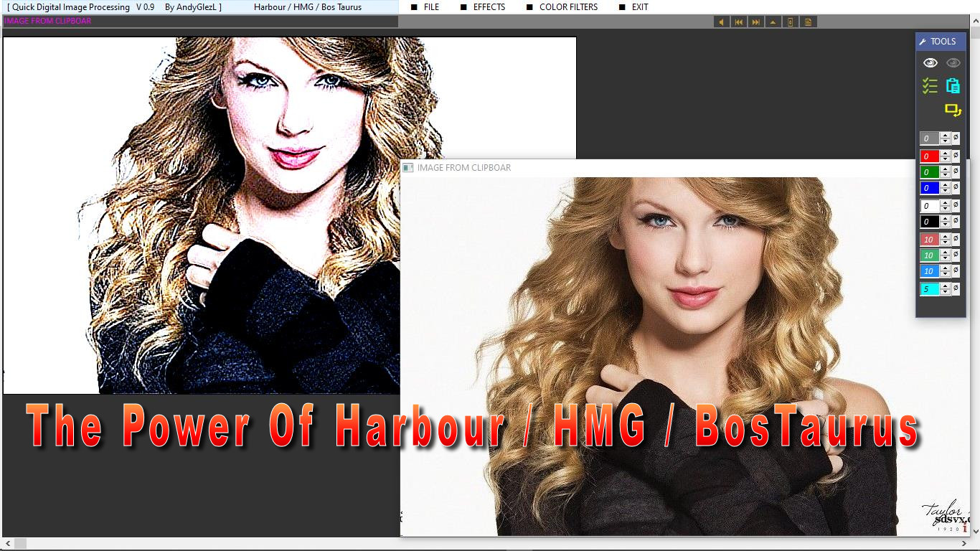Toggle the dimmed gray eye icon
The image size is (980, 551).
pyautogui.click(x=953, y=63)
